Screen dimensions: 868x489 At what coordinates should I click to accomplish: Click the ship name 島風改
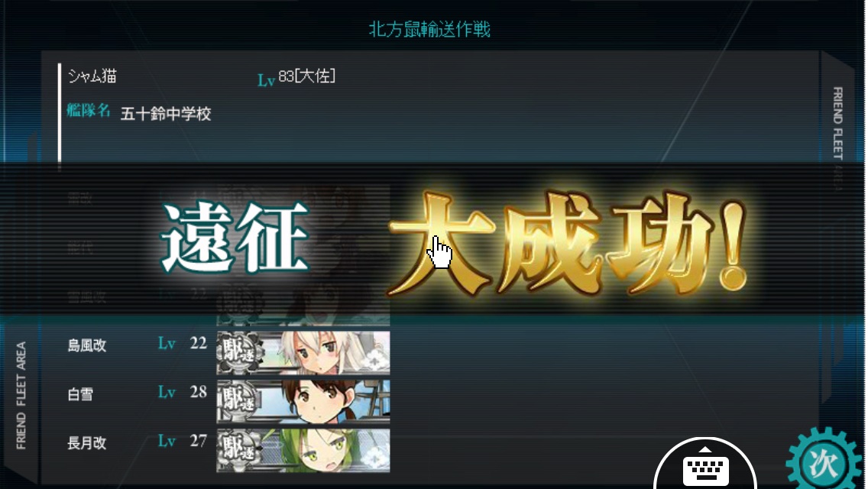point(87,345)
